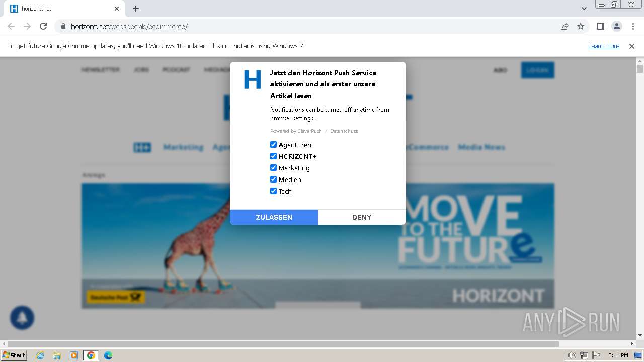Screen dimensions: 644x362
Task: Open a new tab with the plus button
Action: point(136,9)
